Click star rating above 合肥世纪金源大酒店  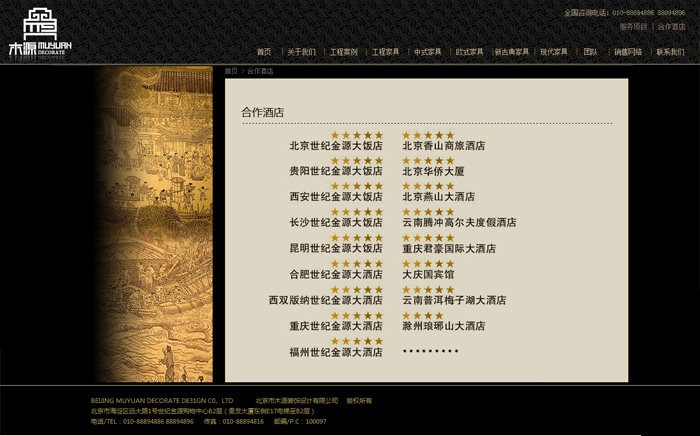tap(357, 264)
